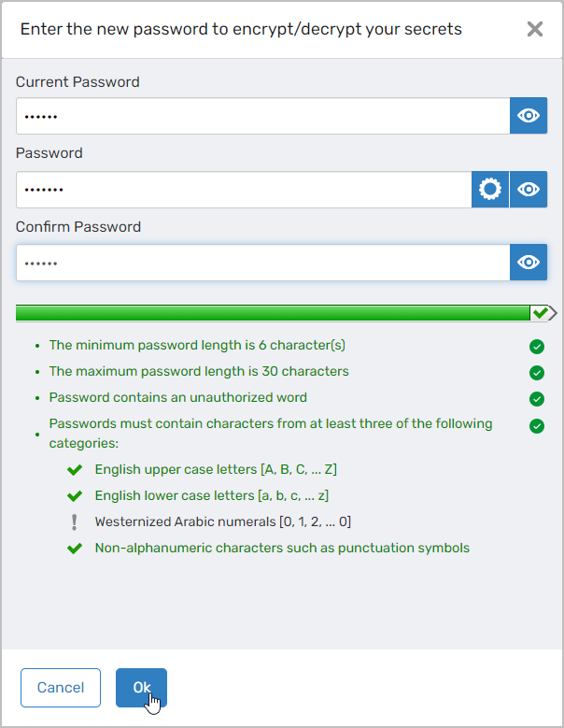The height and width of the screenshot is (728, 564).
Task: Click the character categories rule check icon
Action: tap(537, 426)
